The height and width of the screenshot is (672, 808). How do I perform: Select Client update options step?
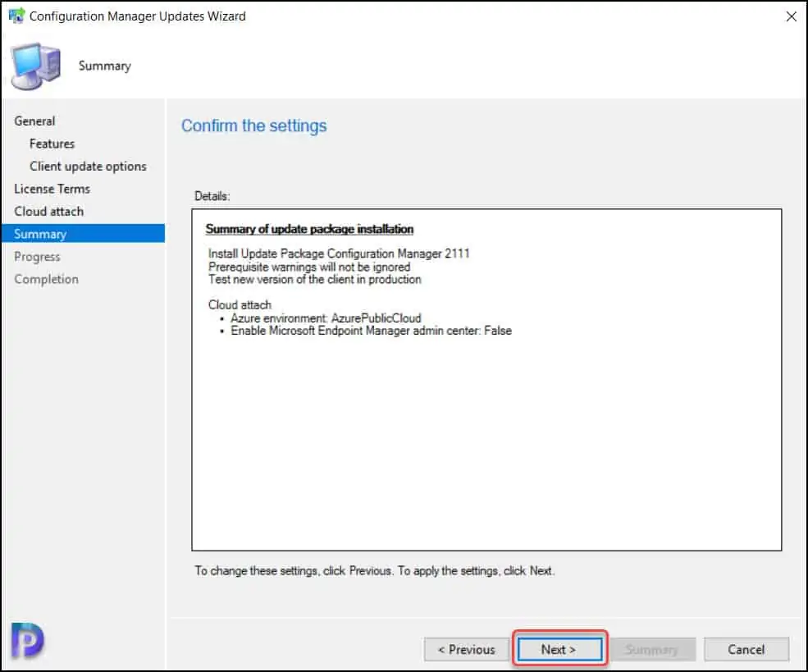(88, 167)
